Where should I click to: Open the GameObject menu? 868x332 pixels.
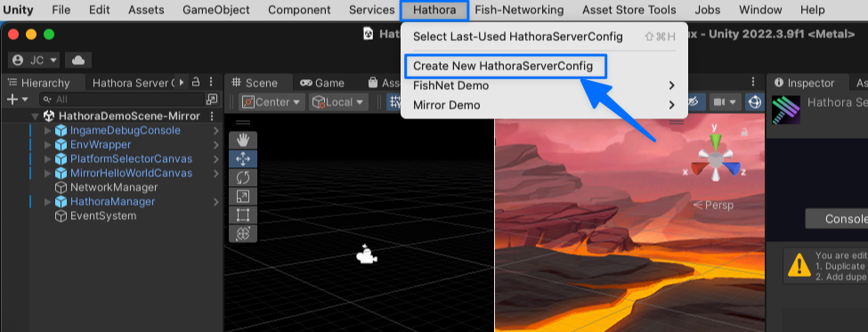coord(216,10)
